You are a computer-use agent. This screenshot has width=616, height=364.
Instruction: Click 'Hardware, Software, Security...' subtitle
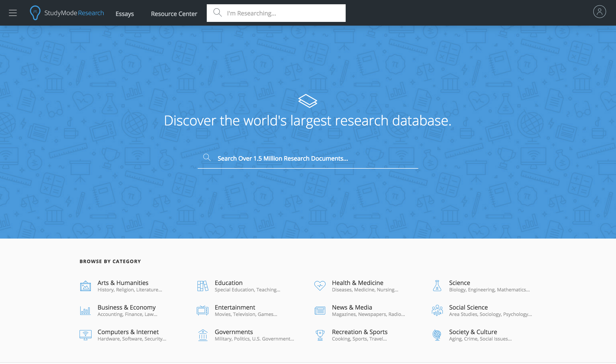pyautogui.click(x=132, y=339)
